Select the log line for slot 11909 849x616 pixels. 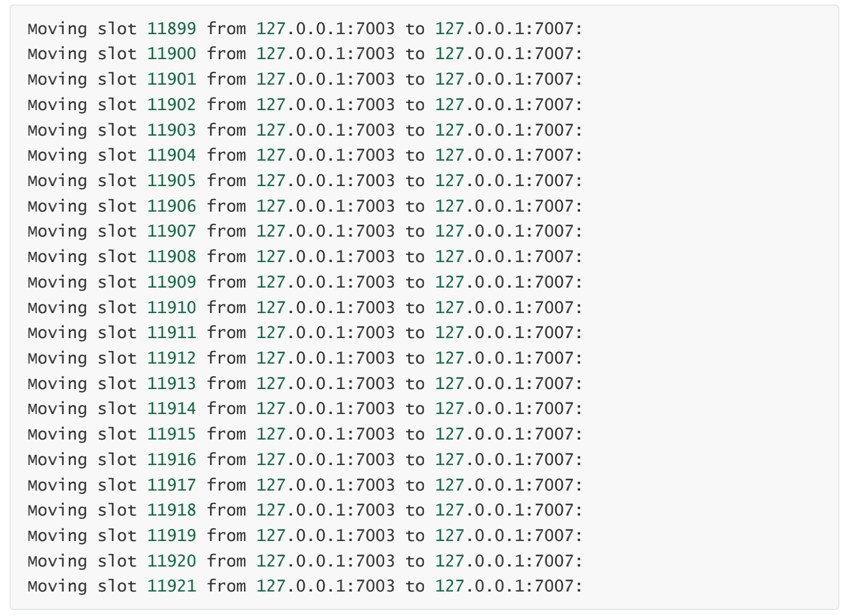[305, 283]
